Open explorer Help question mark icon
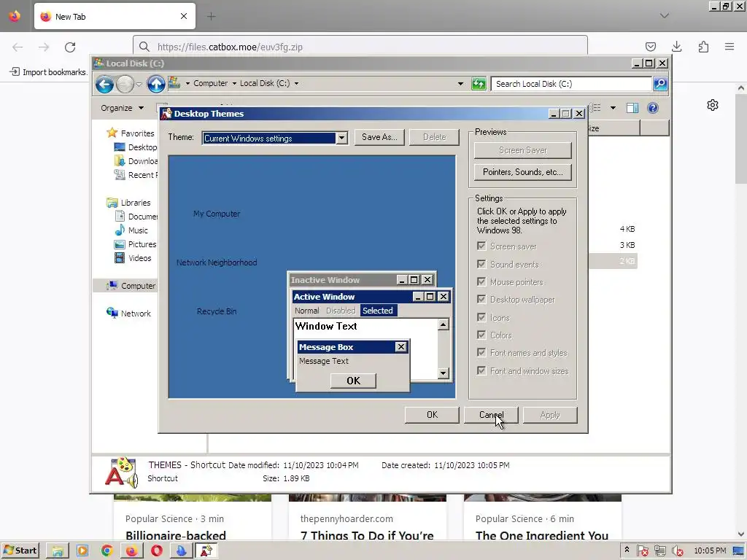This screenshot has height=560, width=747. 653,108
